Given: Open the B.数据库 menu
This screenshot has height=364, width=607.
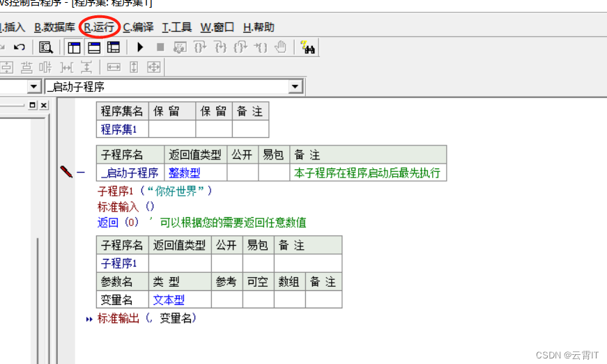Looking at the screenshot, I should 54,27.
